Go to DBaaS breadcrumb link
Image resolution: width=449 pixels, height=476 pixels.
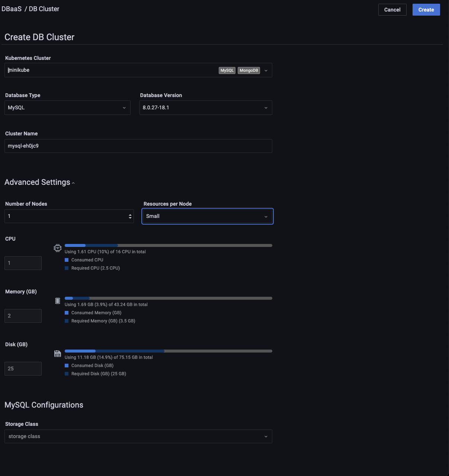12,9
